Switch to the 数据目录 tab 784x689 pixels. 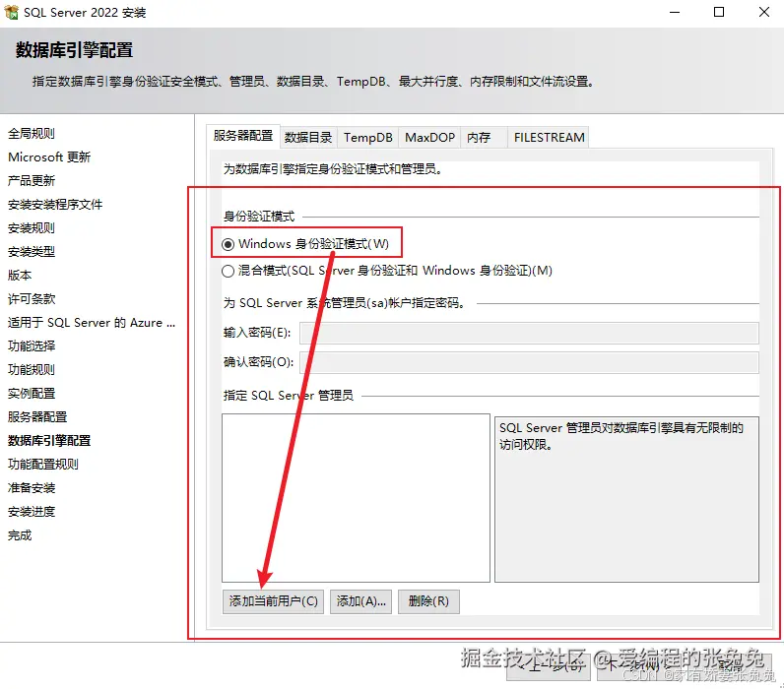coord(308,138)
